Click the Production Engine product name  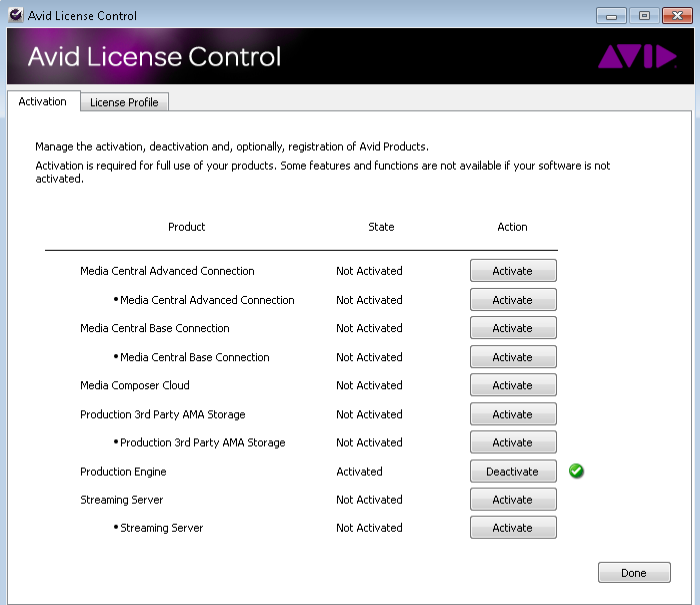tap(123, 472)
